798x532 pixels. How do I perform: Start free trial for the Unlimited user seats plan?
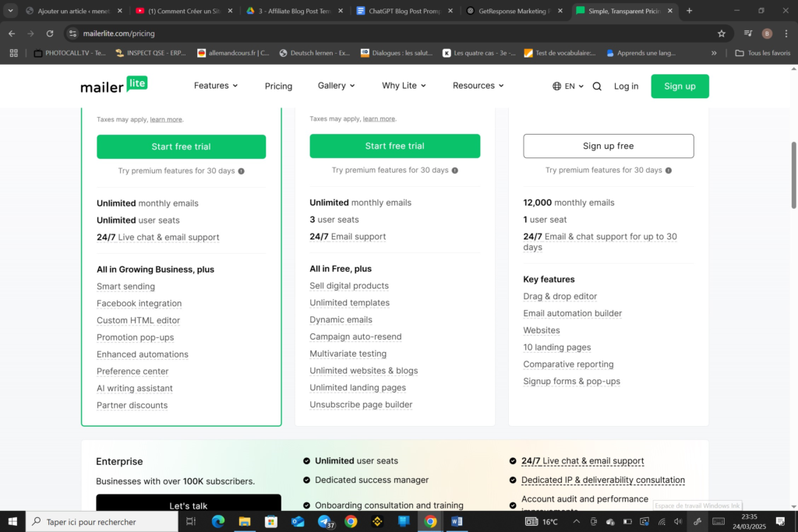click(x=181, y=146)
